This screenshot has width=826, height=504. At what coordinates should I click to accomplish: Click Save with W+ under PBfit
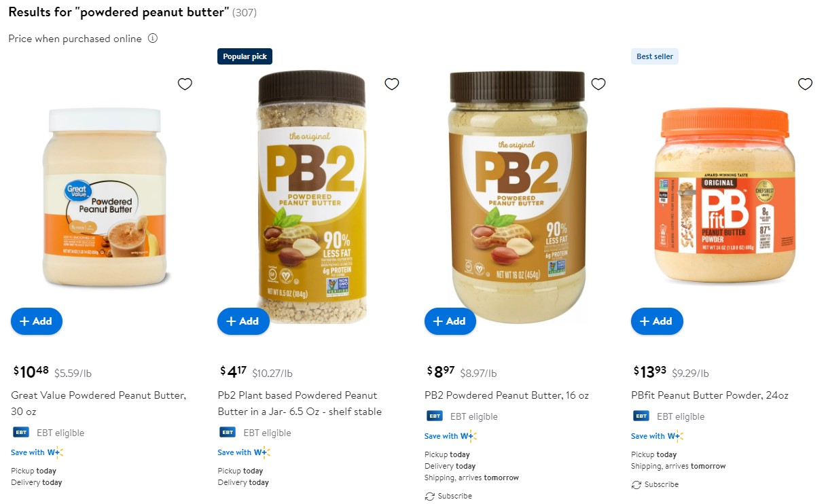click(x=657, y=436)
